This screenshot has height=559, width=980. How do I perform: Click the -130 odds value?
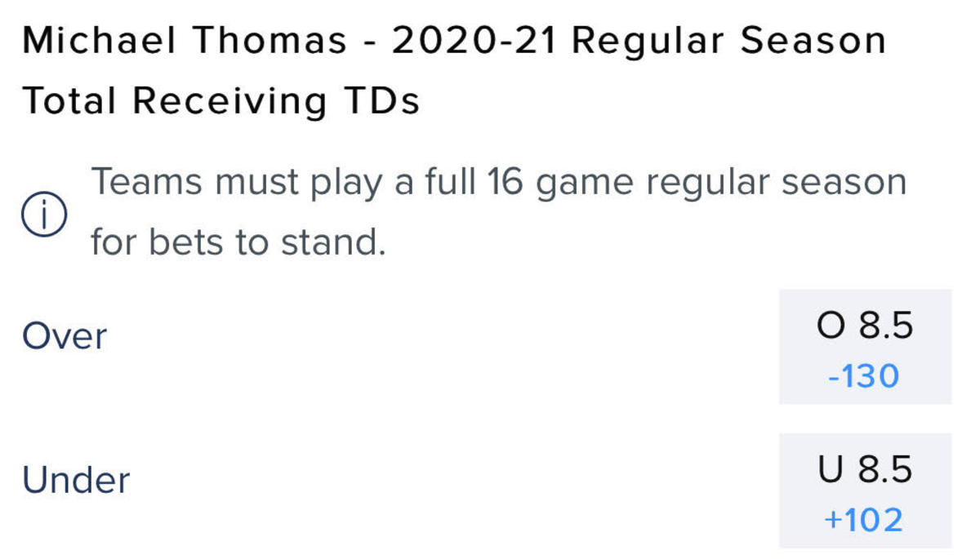click(863, 376)
